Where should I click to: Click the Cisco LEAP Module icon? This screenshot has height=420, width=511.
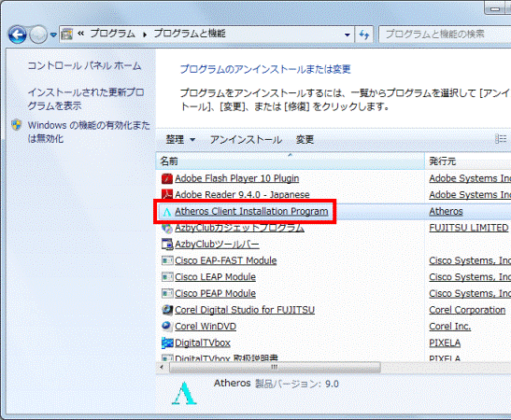point(167,277)
